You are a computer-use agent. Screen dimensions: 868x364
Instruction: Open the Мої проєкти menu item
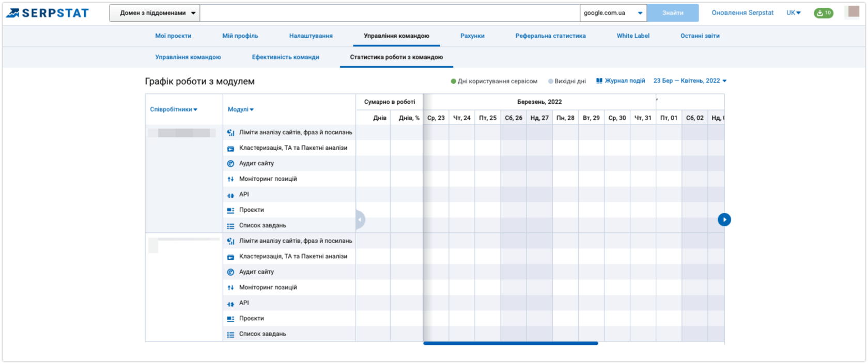(x=173, y=36)
